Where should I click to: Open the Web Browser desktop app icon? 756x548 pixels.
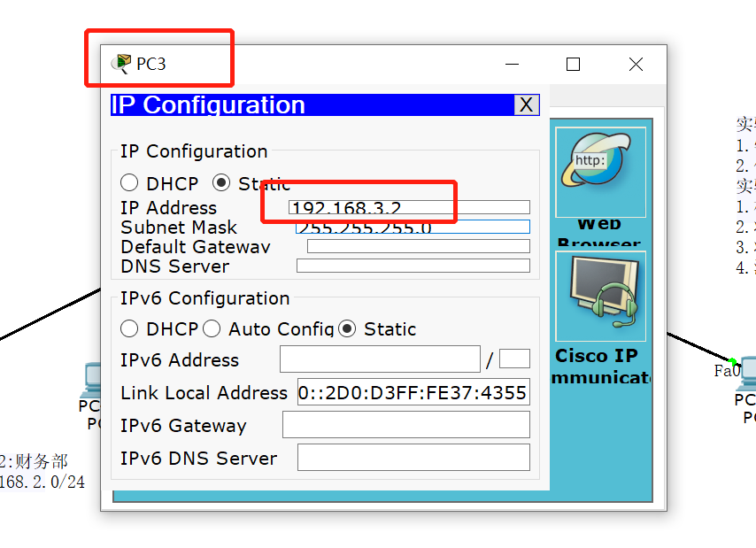click(600, 172)
